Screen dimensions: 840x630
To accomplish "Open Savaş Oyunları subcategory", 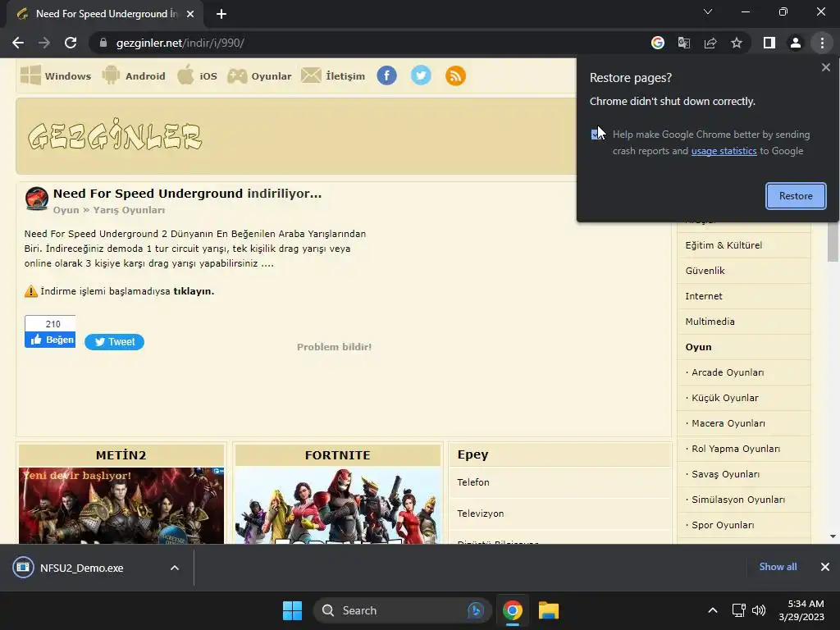I will click(743, 474).
